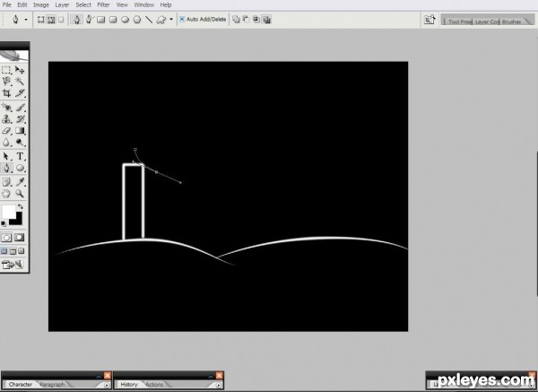
Task: Enable Paths option in options bar
Action: click(51, 20)
